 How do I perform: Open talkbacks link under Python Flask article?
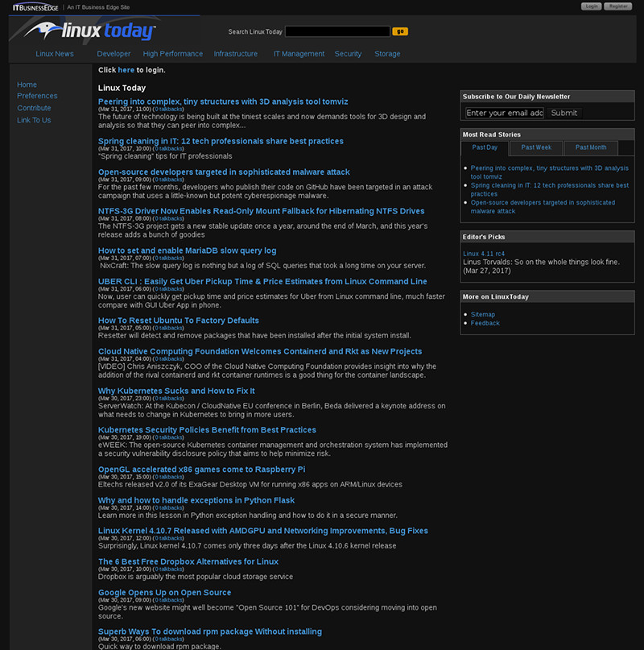168,508
